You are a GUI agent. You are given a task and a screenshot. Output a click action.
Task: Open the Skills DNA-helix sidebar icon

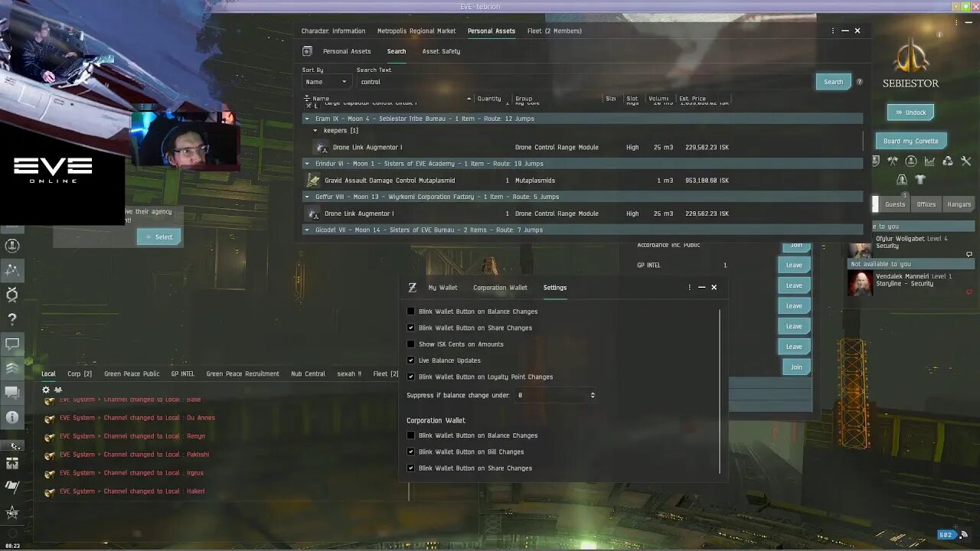[12, 295]
